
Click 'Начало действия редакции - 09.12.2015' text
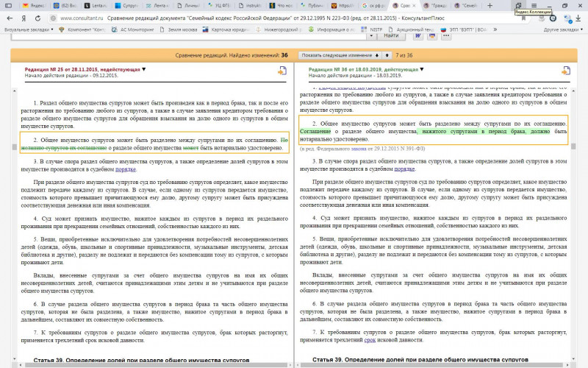pos(71,76)
